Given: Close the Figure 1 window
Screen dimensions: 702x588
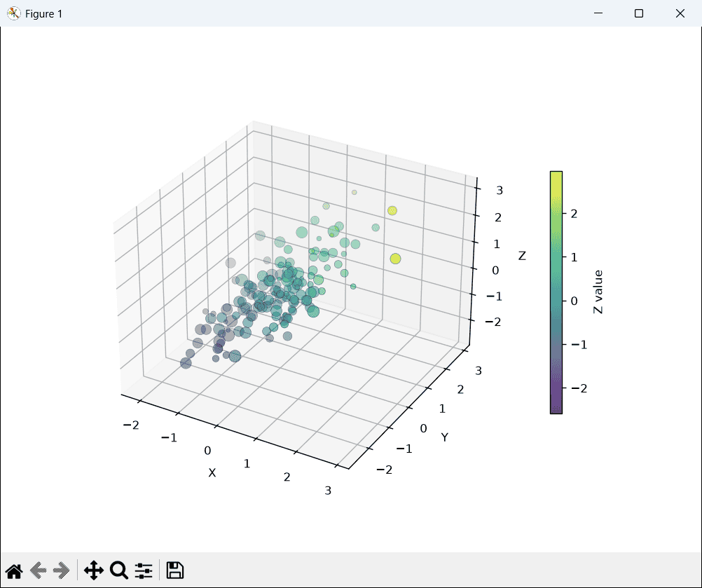Looking at the screenshot, I should point(680,13).
